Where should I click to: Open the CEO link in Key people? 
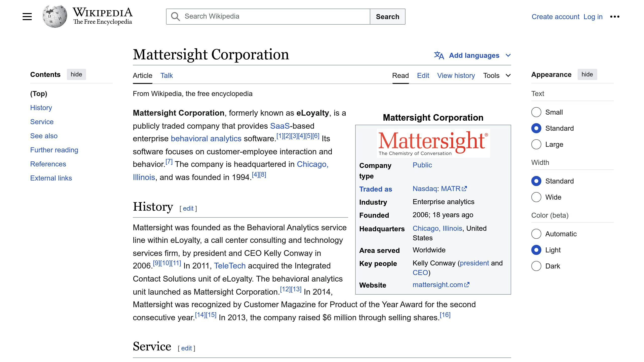(420, 273)
